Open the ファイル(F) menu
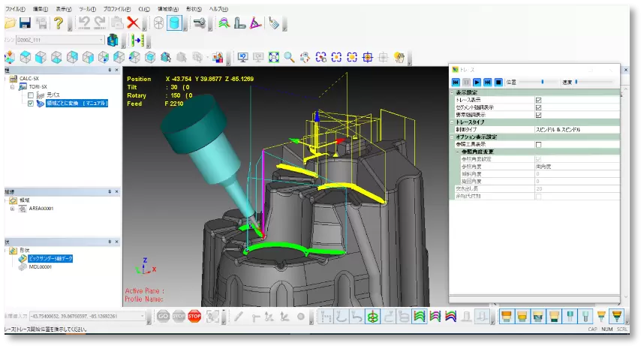 [14, 8]
